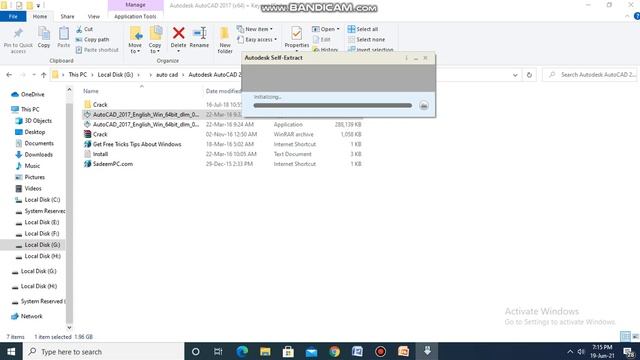Click the Back navigation arrow
The image size is (640, 360).
pyautogui.click(x=9, y=75)
